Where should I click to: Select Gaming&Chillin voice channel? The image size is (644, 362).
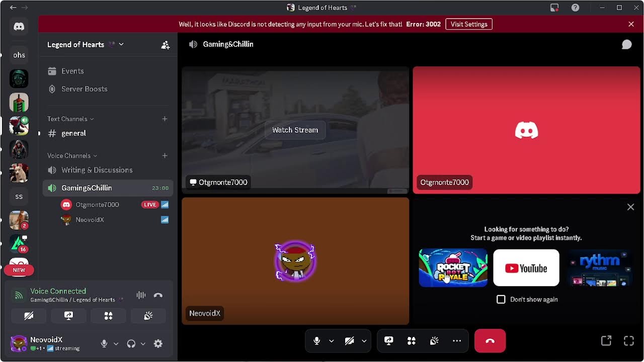108,188
